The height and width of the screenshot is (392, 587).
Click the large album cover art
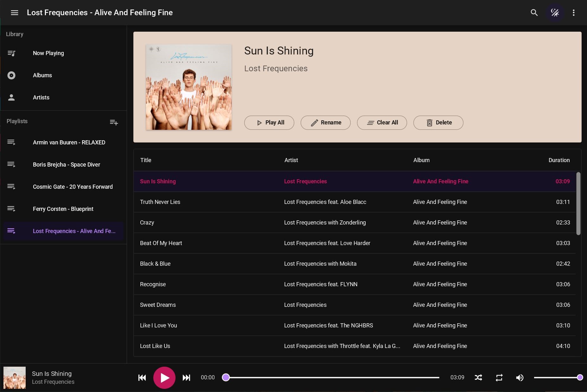189,87
